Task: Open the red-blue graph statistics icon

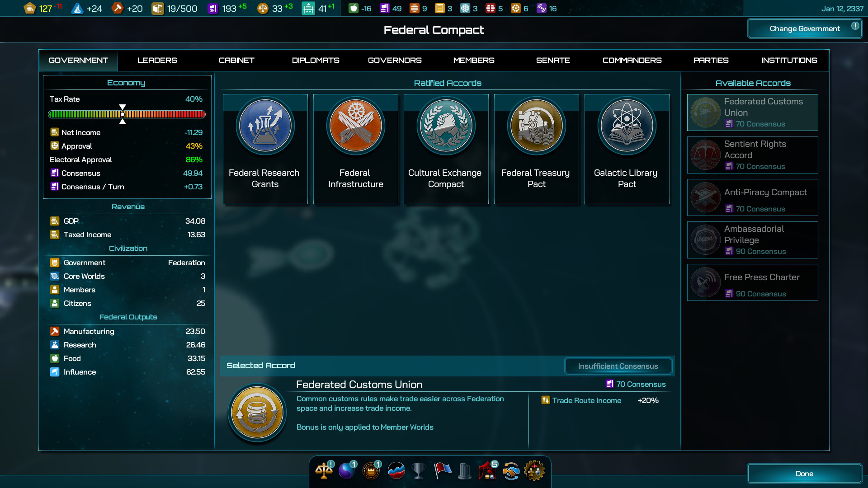Action: [396, 471]
